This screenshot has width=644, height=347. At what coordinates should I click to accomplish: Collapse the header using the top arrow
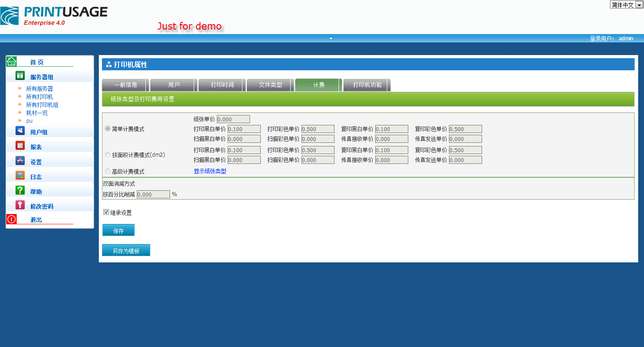click(331, 38)
